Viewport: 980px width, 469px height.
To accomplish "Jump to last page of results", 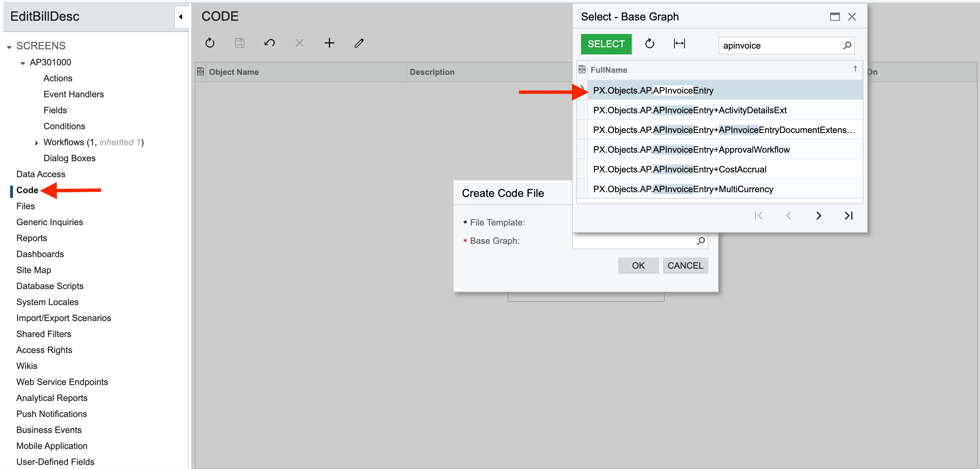I will coord(848,216).
